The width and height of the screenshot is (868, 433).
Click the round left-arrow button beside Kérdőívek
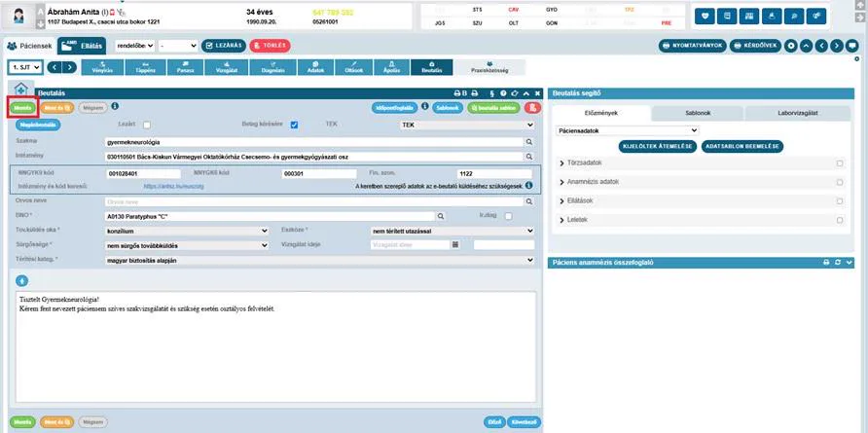click(821, 46)
